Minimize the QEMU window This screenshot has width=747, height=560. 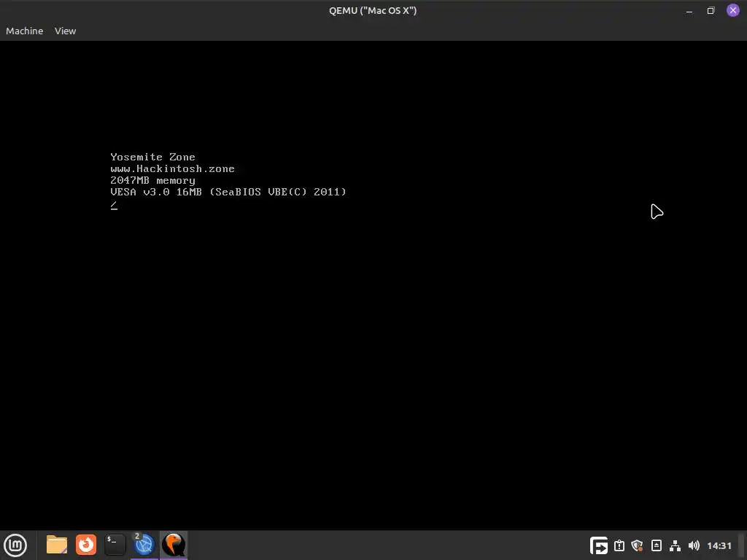tap(689, 10)
